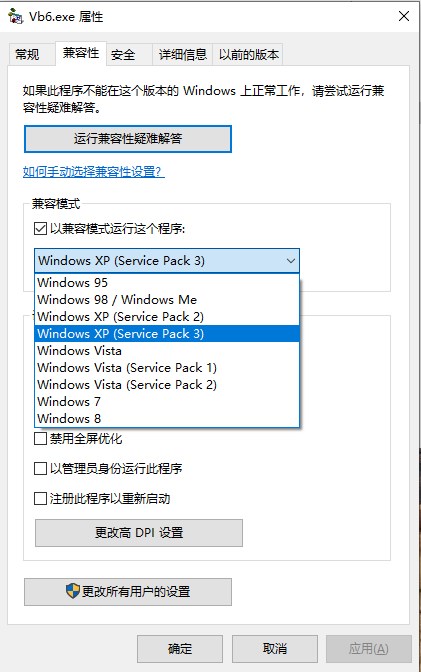Switch to the 常规 tab

point(27,54)
